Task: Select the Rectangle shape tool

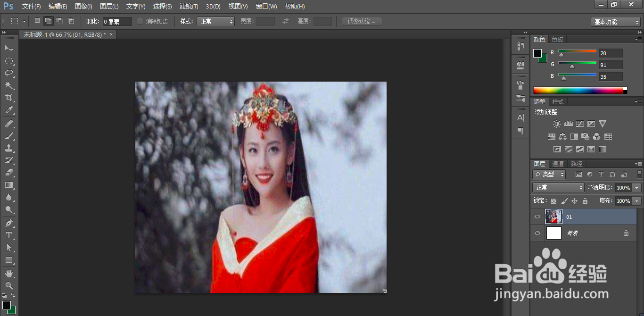Action: pyautogui.click(x=9, y=260)
